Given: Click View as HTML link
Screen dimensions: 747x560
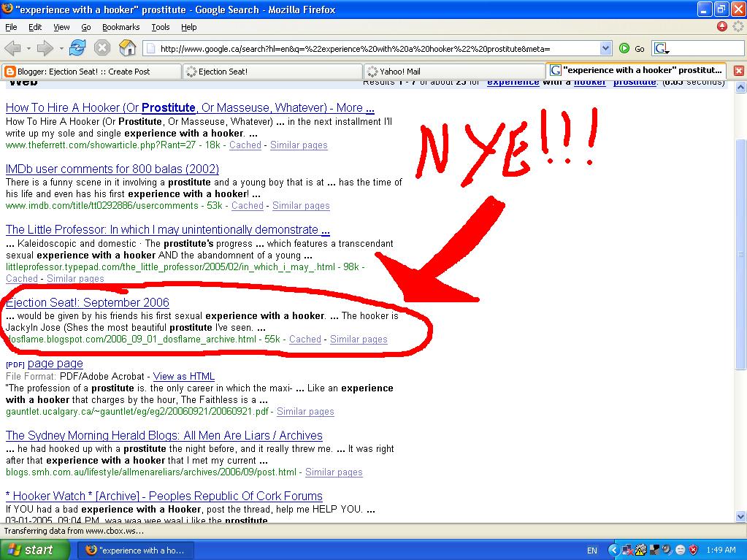Looking at the screenshot, I should coord(184,376).
